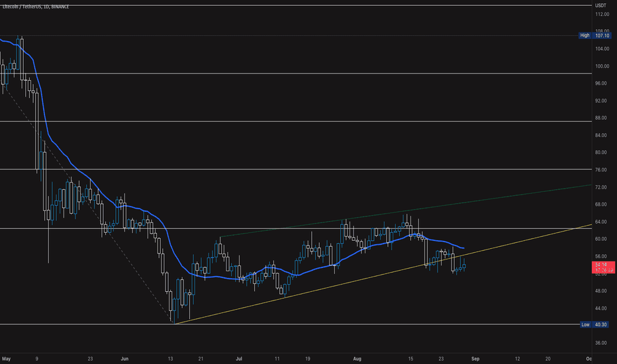Select the green upper channel trendline
Screen dimensions: 617x364
[x=406, y=210]
